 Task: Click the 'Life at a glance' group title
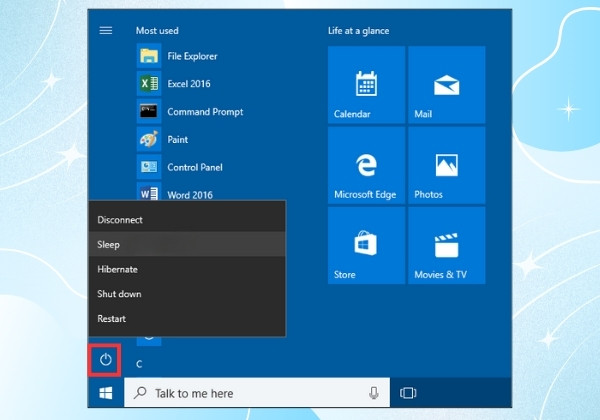pyautogui.click(x=359, y=31)
